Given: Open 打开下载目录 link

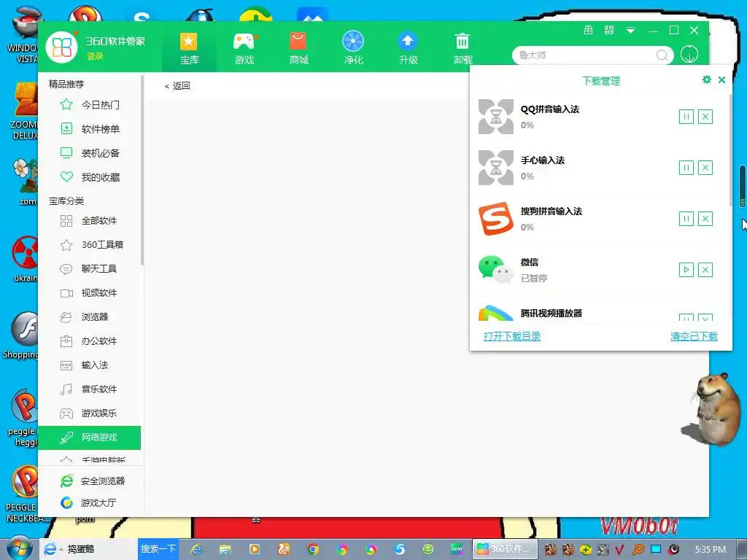Looking at the screenshot, I should tap(512, 336).
